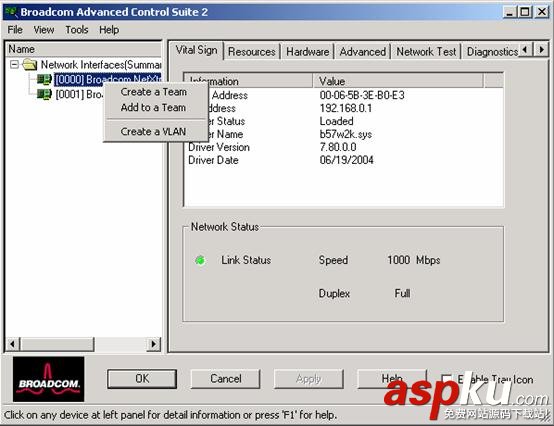The image size is (554, 426).
Task: Click the Link Status label
Action: [246, 260]
